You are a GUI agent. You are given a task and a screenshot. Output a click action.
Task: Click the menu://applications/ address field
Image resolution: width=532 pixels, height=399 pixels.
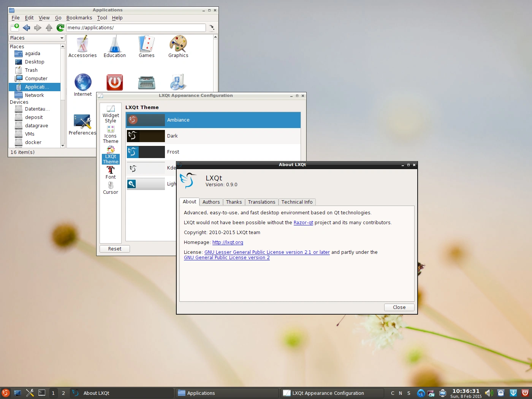pyautogui.click(x=136, y=28)
